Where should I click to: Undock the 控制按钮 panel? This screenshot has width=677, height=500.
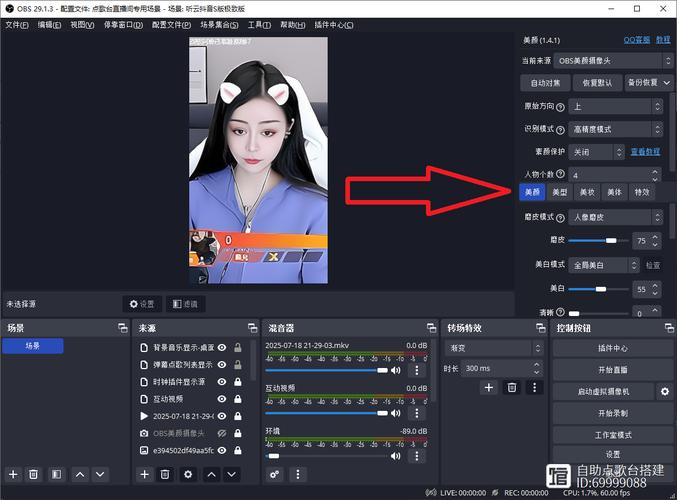(669, 328)
